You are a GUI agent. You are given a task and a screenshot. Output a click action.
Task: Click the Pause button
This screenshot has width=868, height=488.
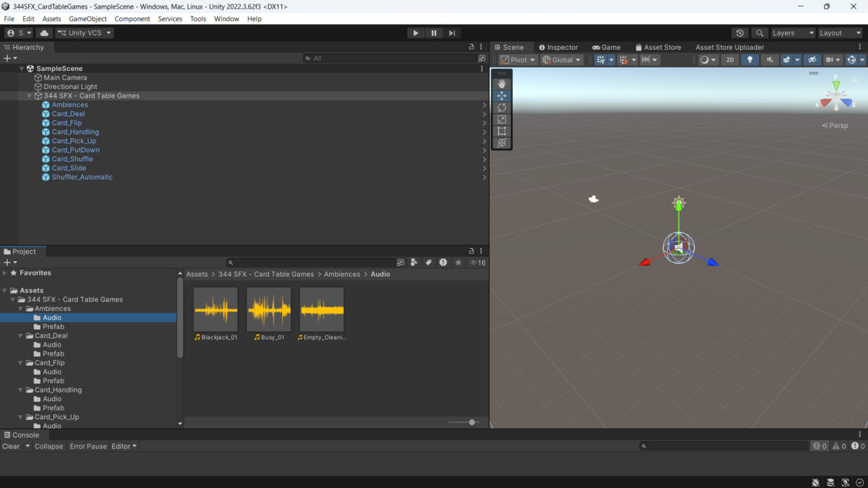(x=433, y=33)
